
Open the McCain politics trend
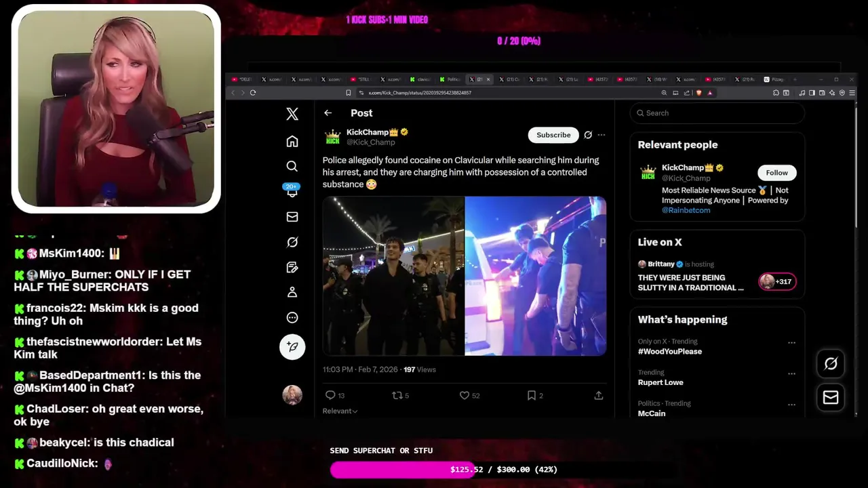pos(651,413)
